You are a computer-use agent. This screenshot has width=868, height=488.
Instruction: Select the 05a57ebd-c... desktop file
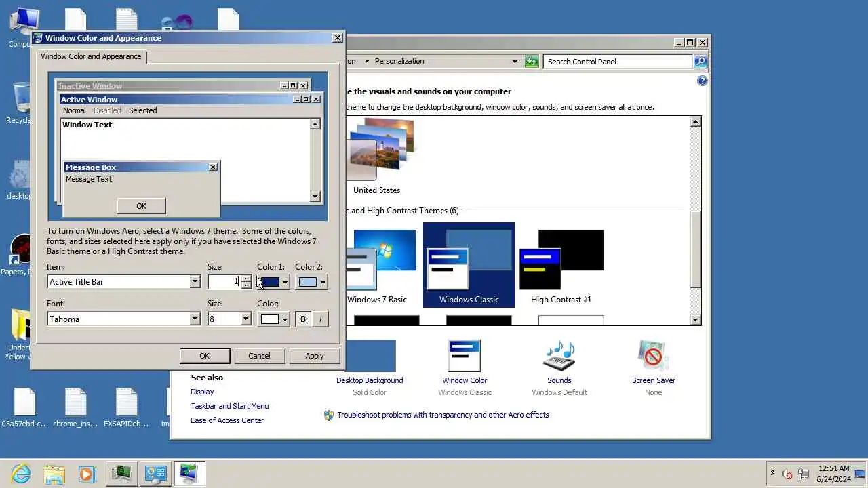[24, 408]
